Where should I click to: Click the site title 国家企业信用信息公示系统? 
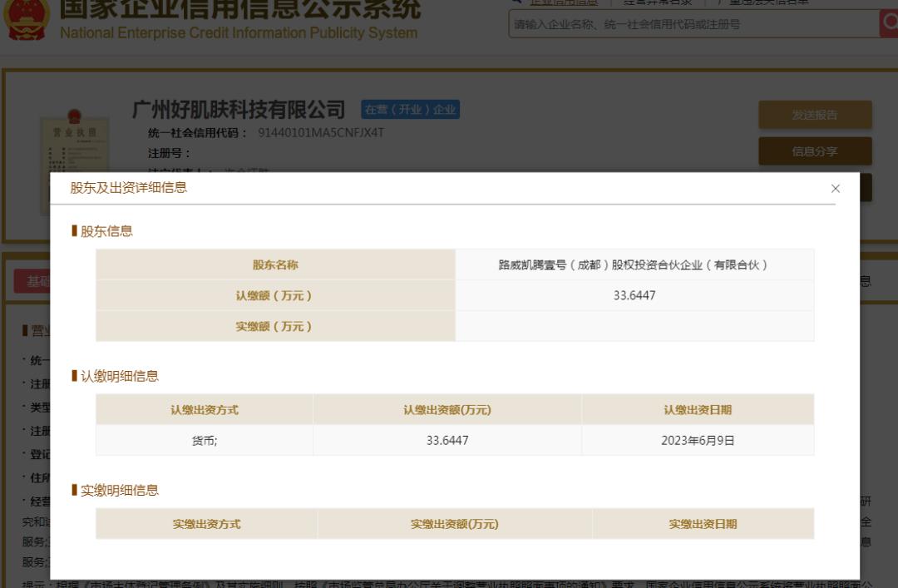coord(240,8)
